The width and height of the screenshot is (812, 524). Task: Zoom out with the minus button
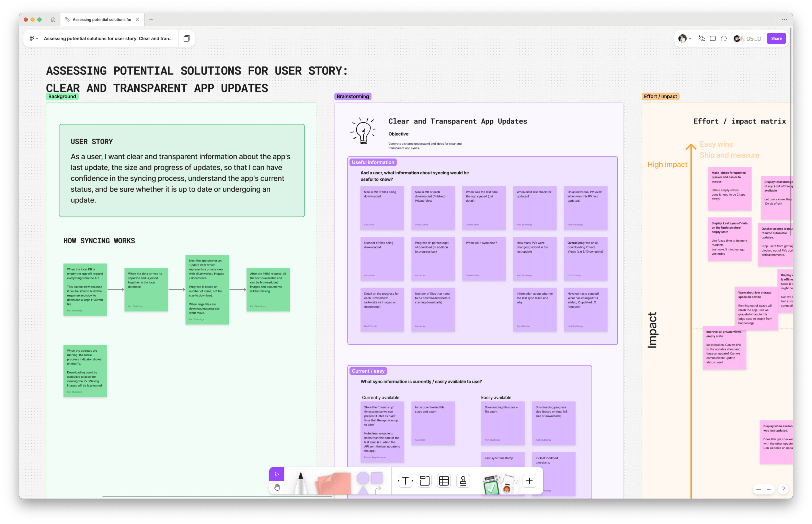758,489
